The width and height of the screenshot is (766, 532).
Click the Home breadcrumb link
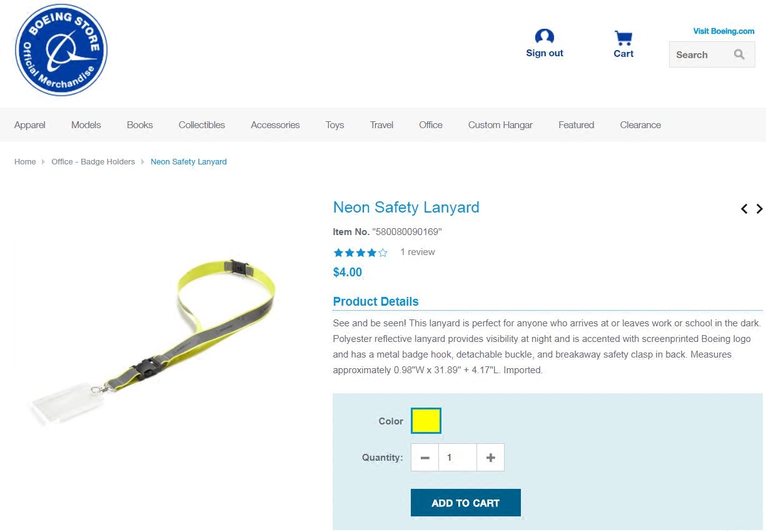25,161
